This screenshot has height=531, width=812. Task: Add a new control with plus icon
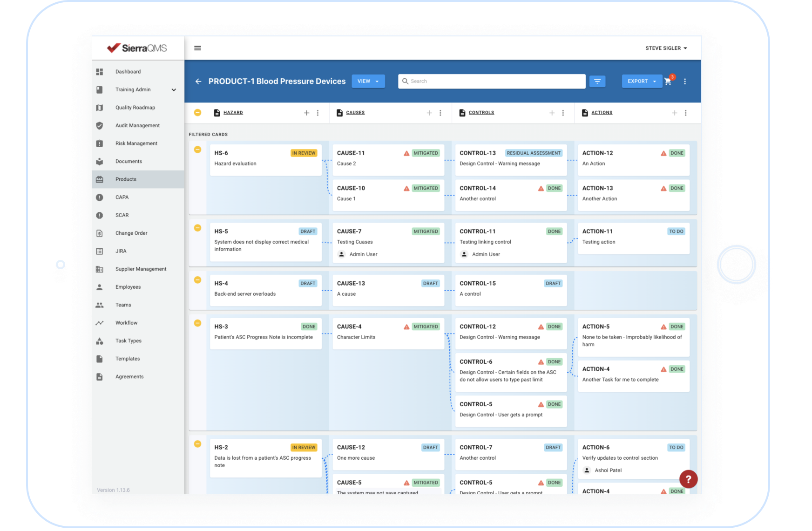click(552, 113)
